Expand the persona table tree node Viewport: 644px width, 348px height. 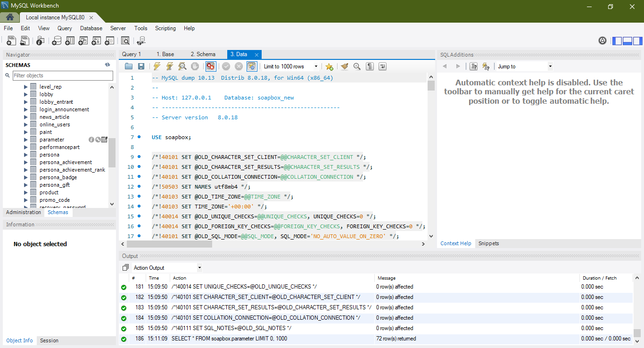[26, 155]
